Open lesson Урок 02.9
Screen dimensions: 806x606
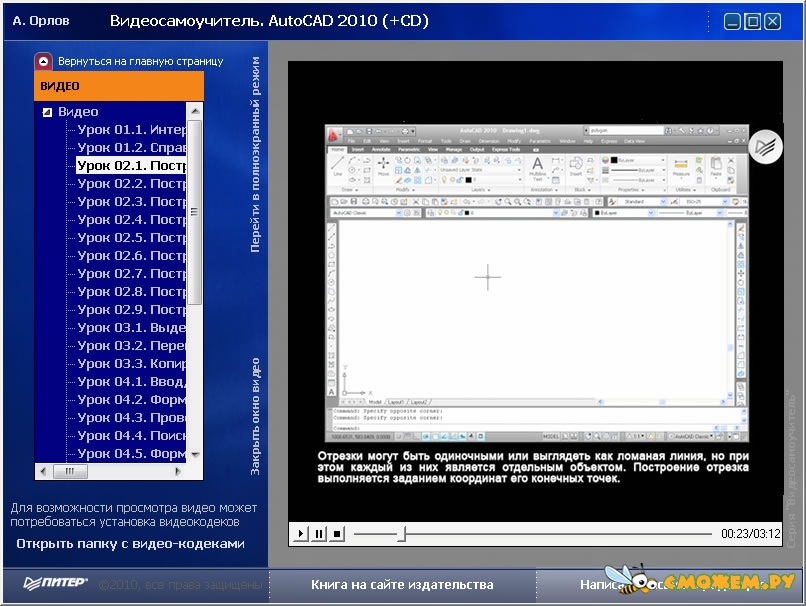(132, 309)
